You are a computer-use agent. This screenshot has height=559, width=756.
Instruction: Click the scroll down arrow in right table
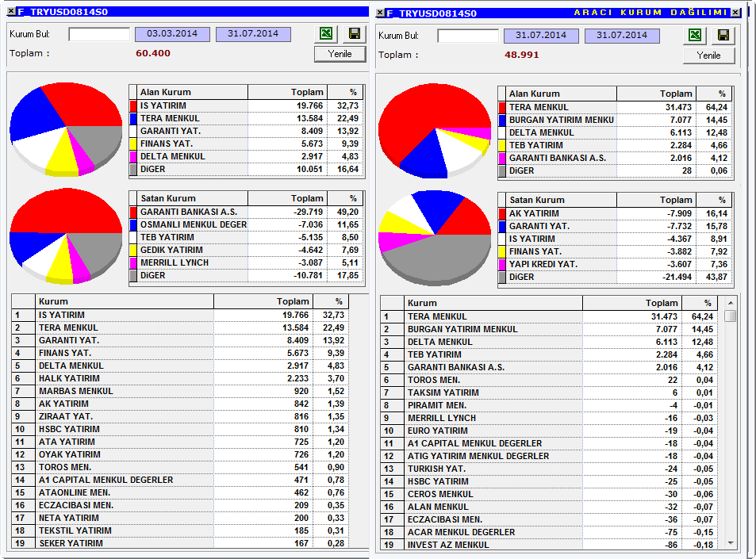[x=731, y=543]
